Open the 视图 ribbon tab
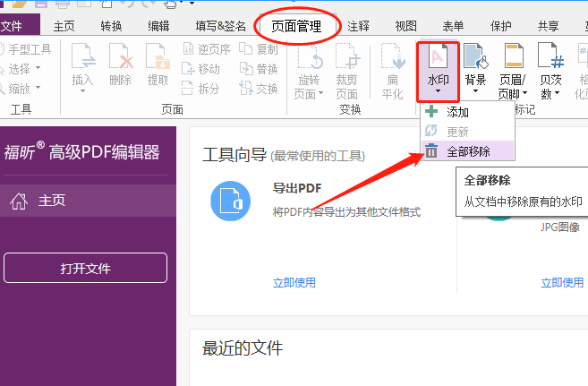This screenshot has height=386, width=588. point(405,26)
